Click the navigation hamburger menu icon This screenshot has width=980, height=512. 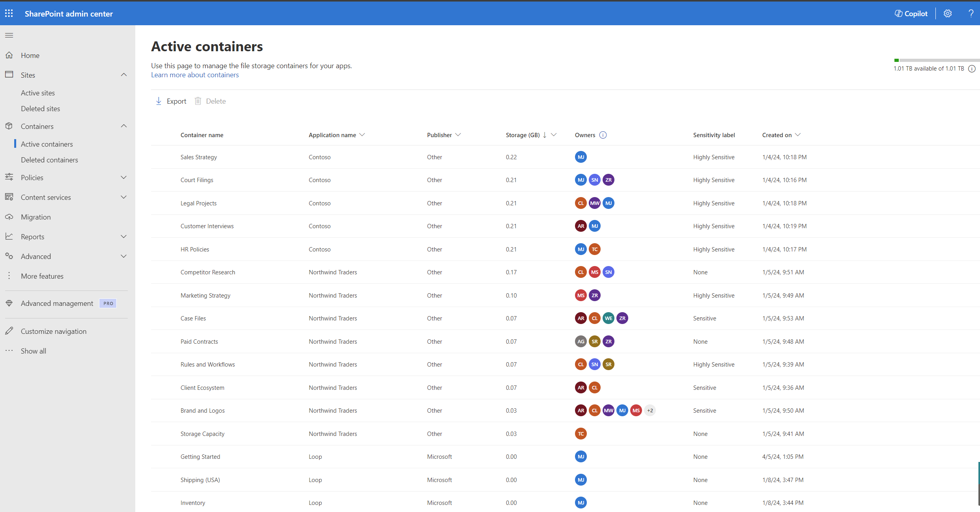[10, 35]
